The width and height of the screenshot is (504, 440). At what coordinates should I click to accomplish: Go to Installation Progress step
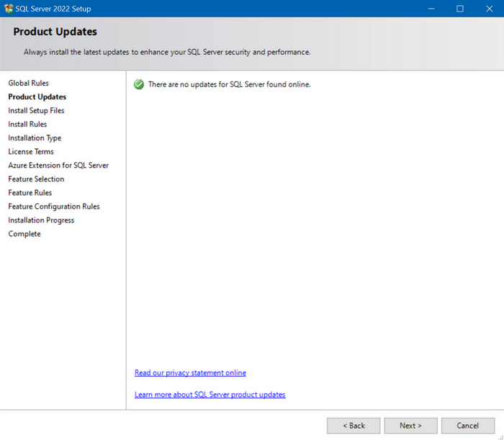point(41,220)
